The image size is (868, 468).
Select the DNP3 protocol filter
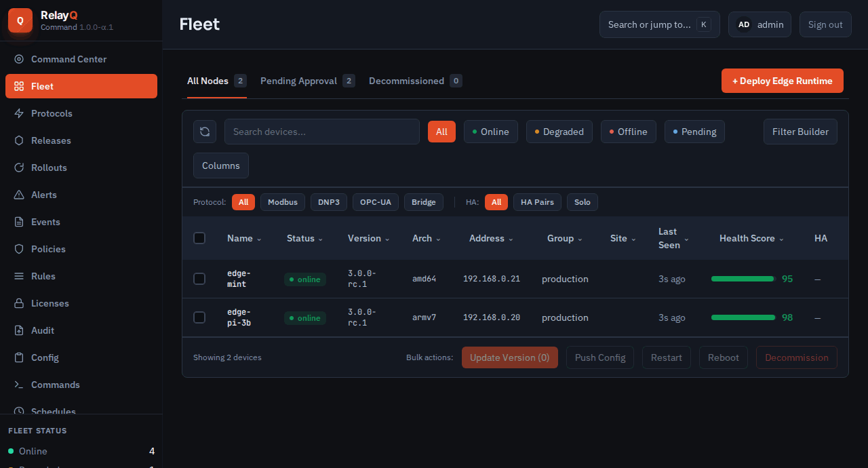pyautogui.click(x=329, y=202)
